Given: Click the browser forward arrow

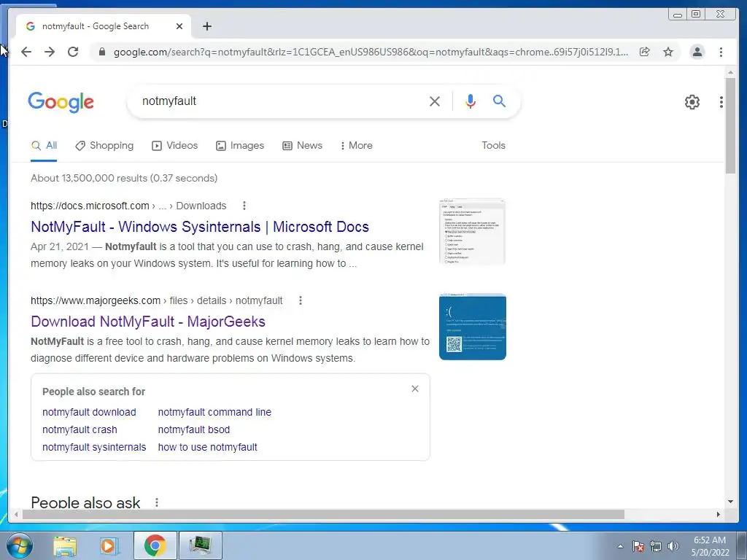Looking at the screenshot, I should coord(50,52).
